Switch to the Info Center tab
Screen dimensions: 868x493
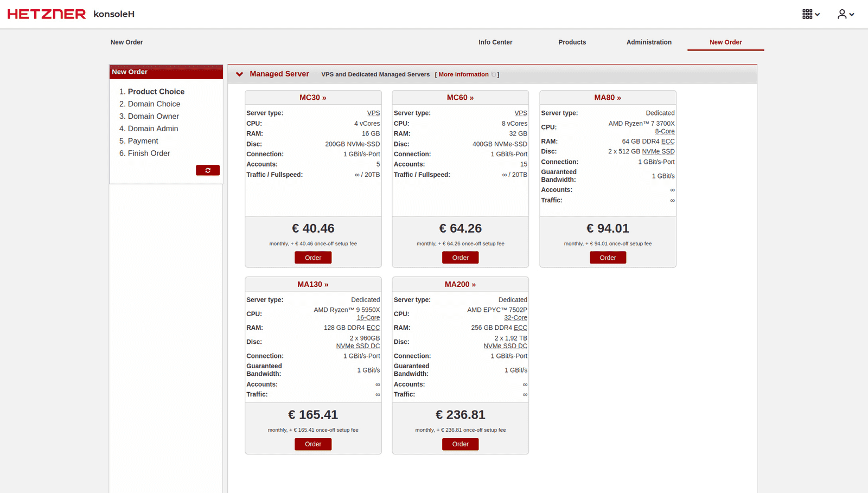point(495,42)
